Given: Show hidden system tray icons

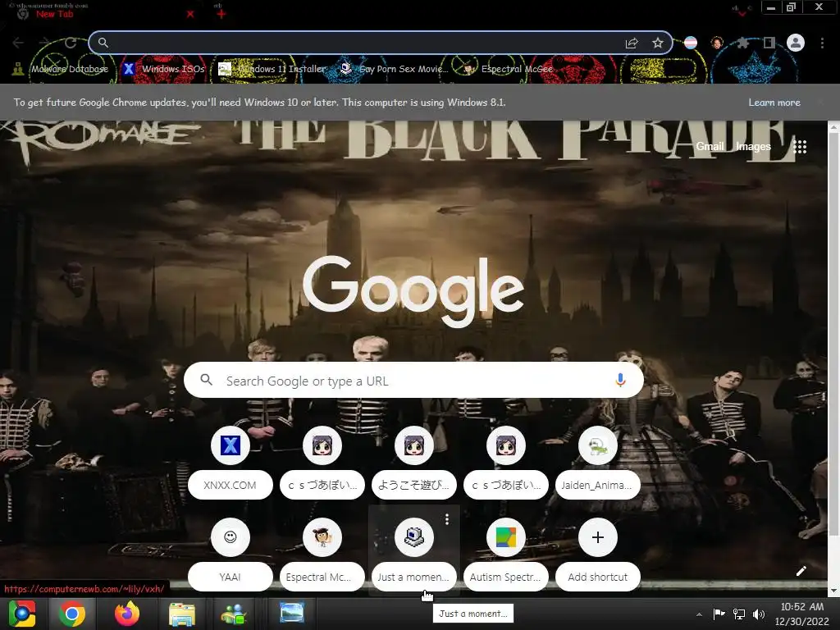Looking at the screenshot, I should (x=699, y=614).
